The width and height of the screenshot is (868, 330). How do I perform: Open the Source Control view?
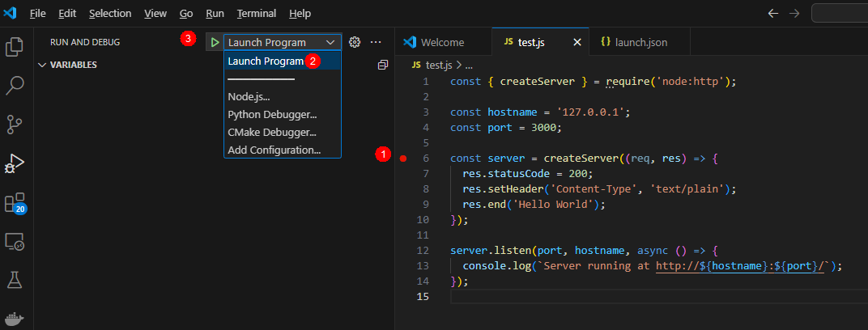click(x=15, y=124)
